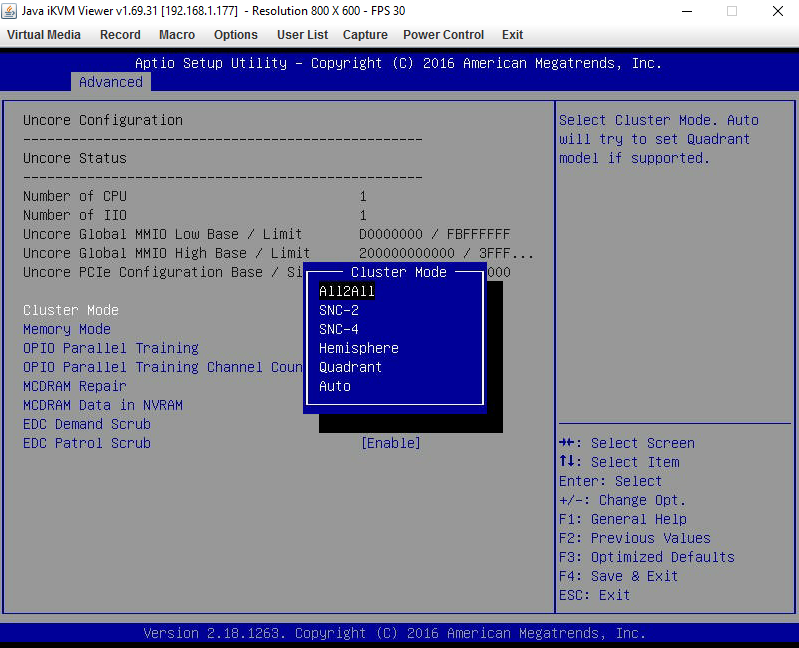799x648 pixels.
Task: Click the MMIO Low Base value D0000000 / FBFFFFFF
Action: [434, 234]
